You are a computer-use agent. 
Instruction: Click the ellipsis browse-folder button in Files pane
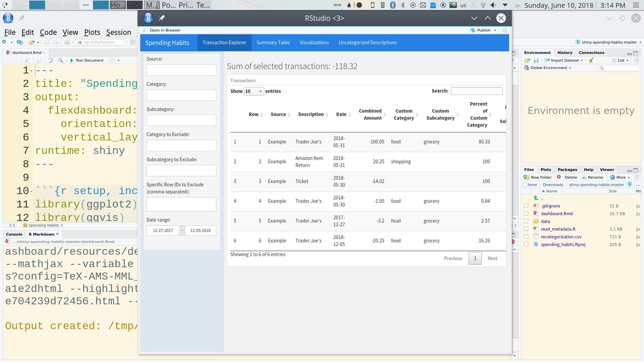click(x=638, y=185)
